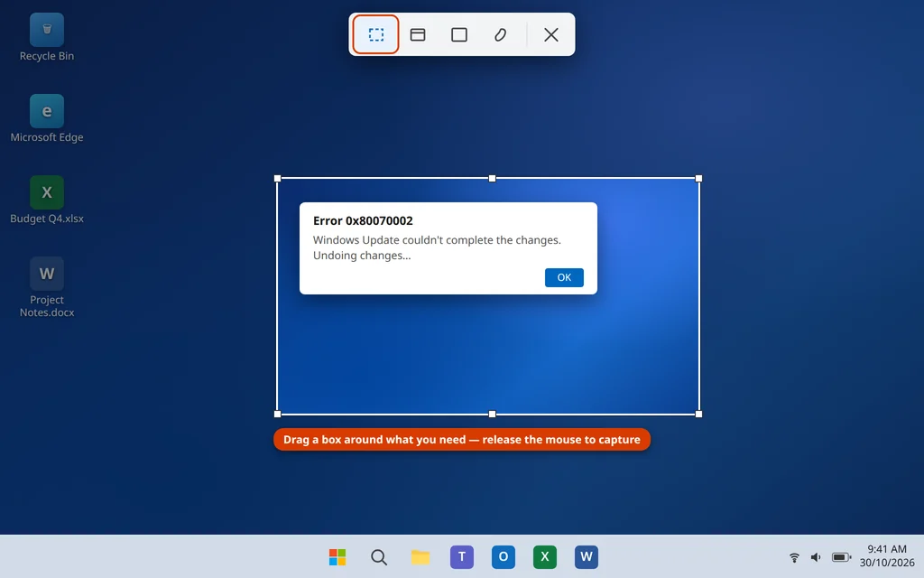924x578 pixels.
Task: Click the bottom-middle selection handle
Action: pyautogui.click(x=492, y=414)
